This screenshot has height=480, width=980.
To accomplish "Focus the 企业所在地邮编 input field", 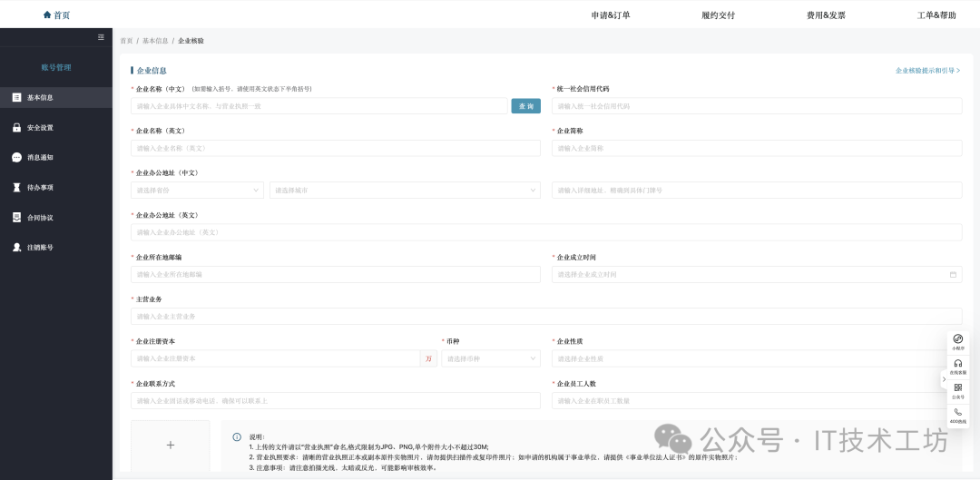I will click(336, 274).
